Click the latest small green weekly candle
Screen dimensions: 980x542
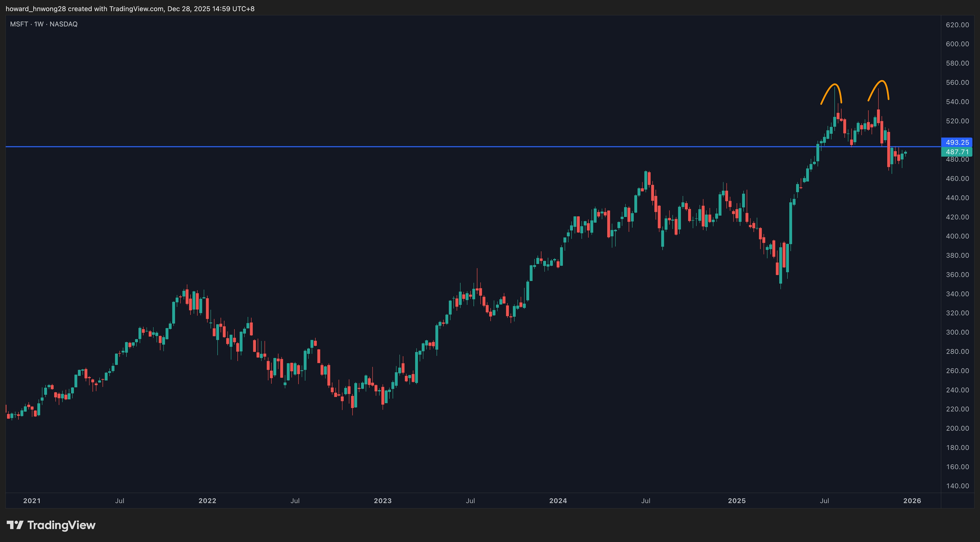click(x=905, y=153)
